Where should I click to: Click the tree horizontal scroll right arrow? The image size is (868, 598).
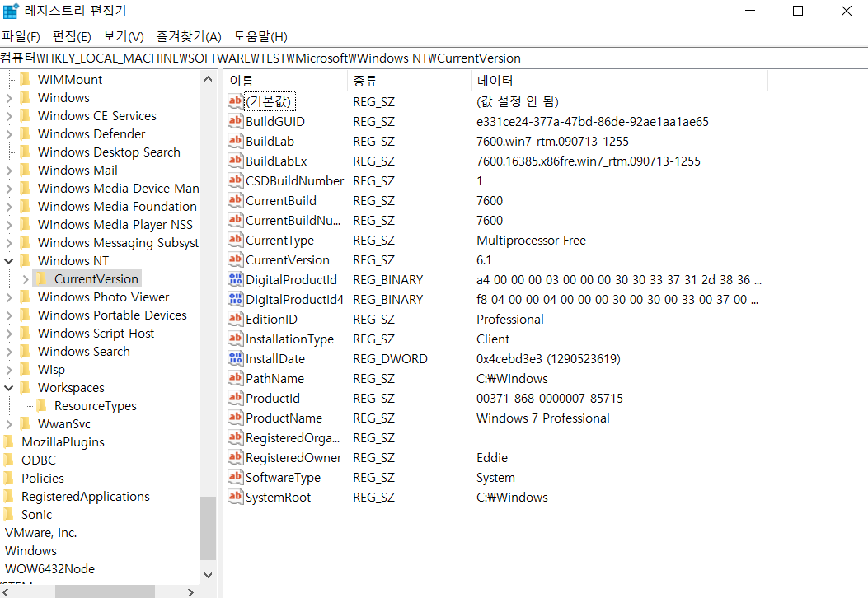(191, 592)
